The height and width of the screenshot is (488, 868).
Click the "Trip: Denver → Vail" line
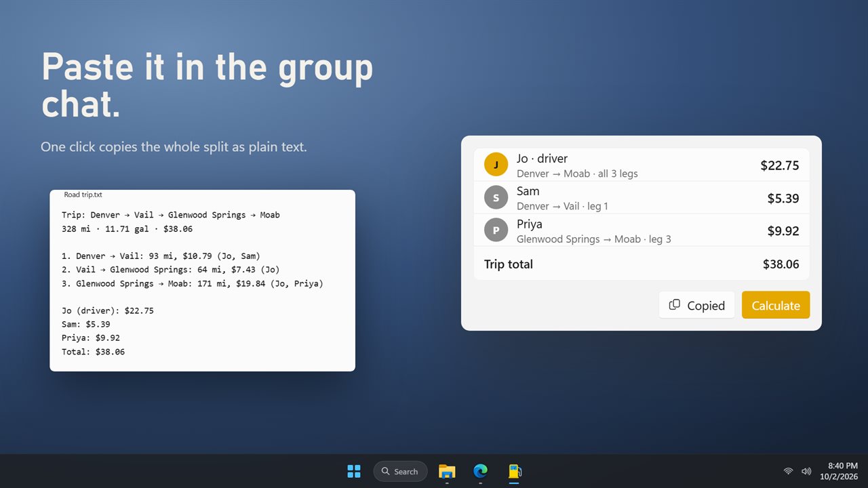(170, 215)
